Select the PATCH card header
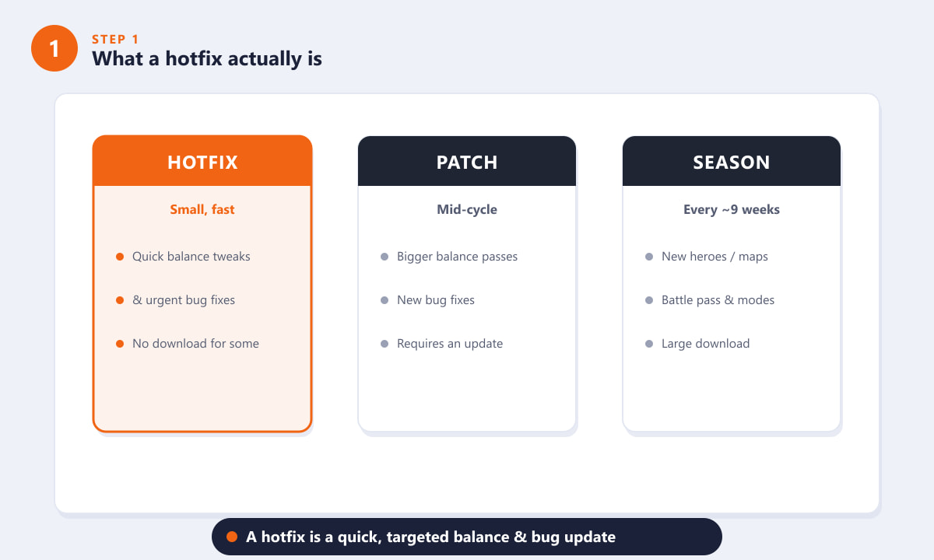 coord(467,162)
